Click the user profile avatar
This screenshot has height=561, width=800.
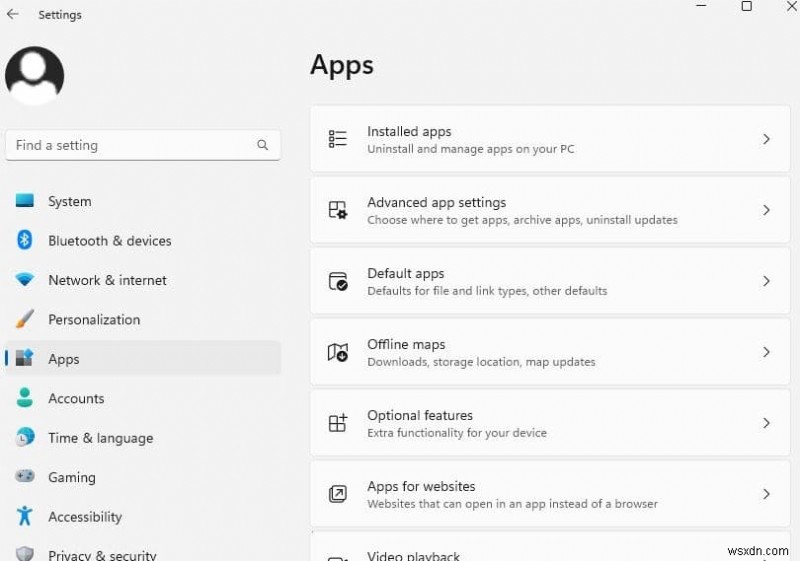35,76
